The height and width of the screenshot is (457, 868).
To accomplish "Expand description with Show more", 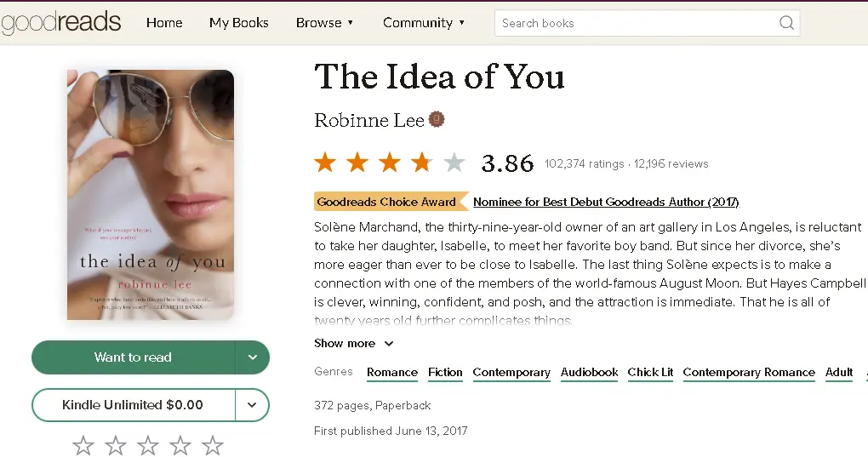I will (353, 344).
